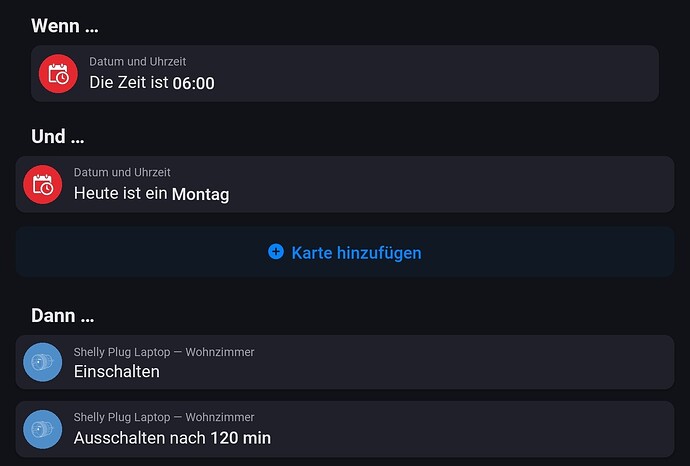Click Shelly Plug Laptop label above Ausschalten nach
Image resolution: width=690 pixels, height=466 pixels.
(x=164, y=417)
